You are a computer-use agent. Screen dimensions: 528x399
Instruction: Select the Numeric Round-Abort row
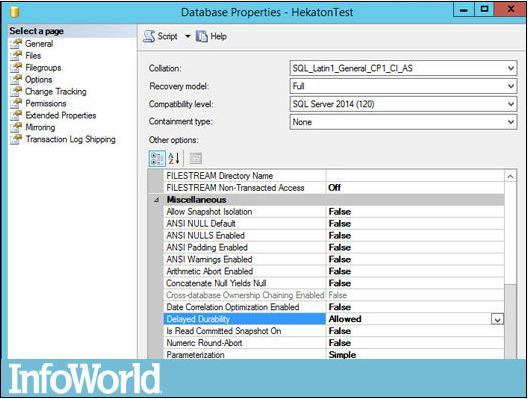[x=333, y=343]
